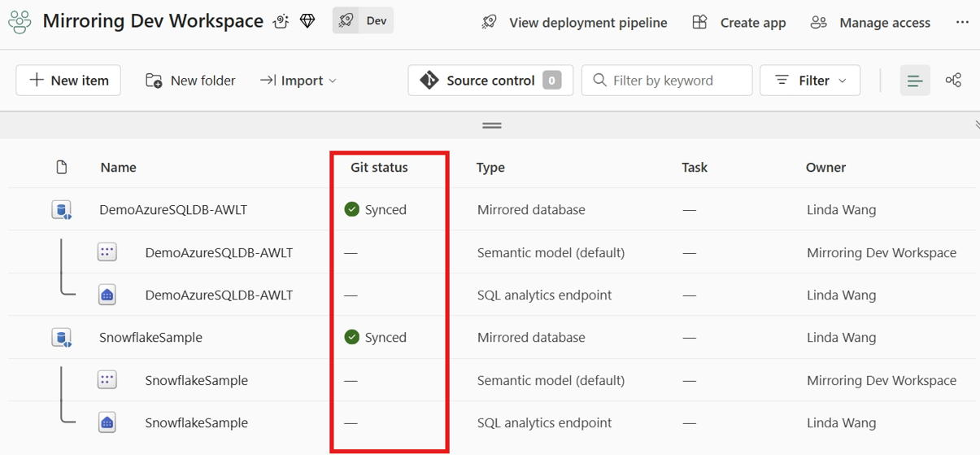Image resolution: width=980 pixels, height=455 pixels.
Task: Click the Source control change count badge
Action: [552, 81]
